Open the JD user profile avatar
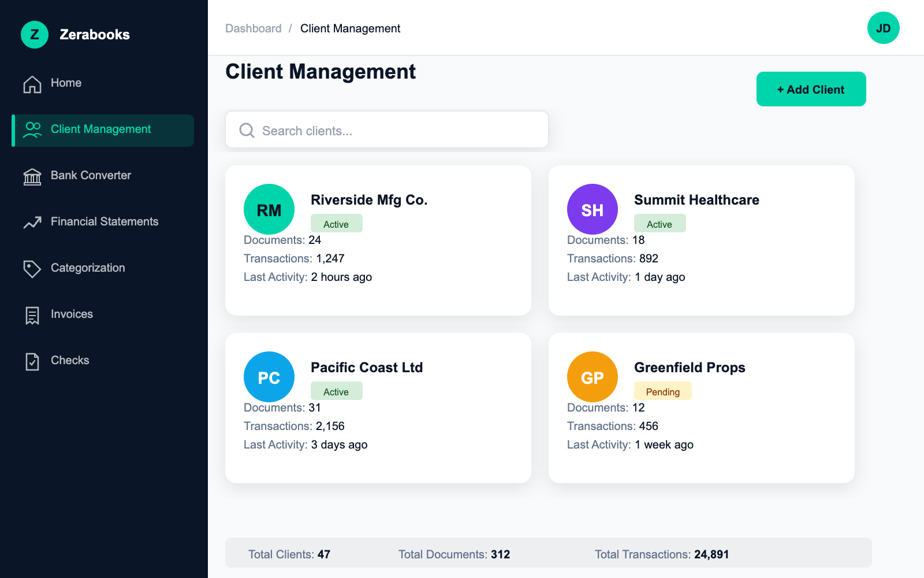This screenshot has height=578, width=924. point(883,28)
